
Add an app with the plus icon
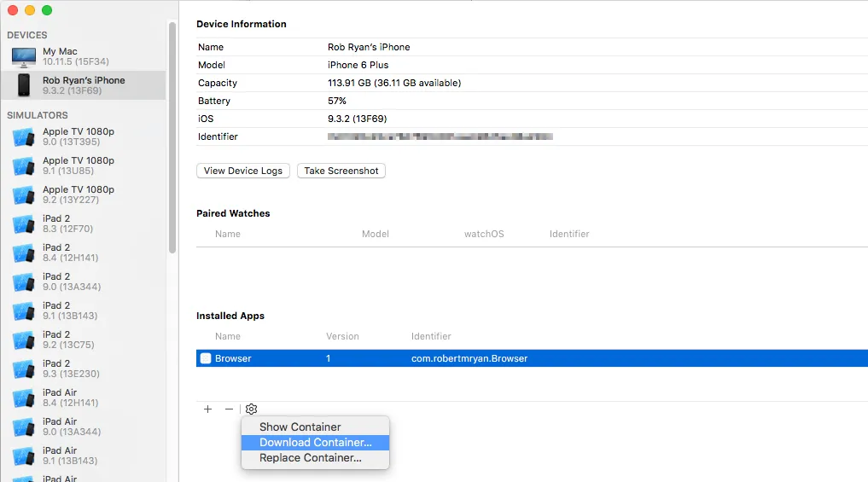(207, 409)
